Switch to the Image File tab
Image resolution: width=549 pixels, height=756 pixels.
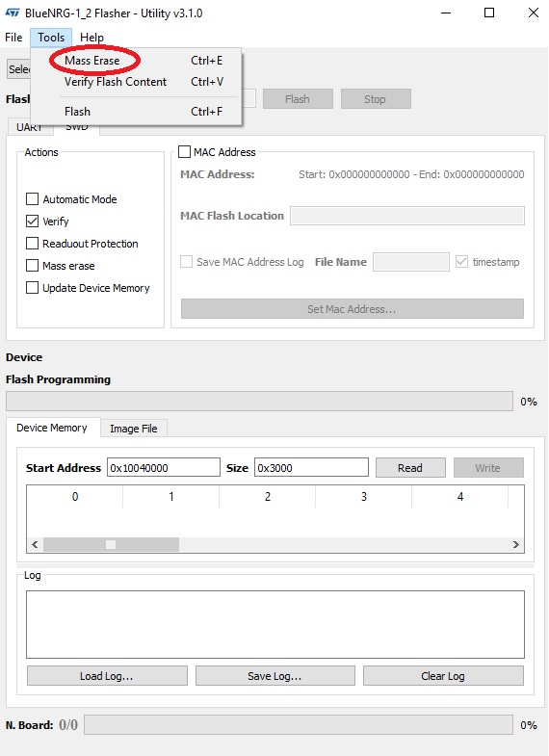[134, 429]
